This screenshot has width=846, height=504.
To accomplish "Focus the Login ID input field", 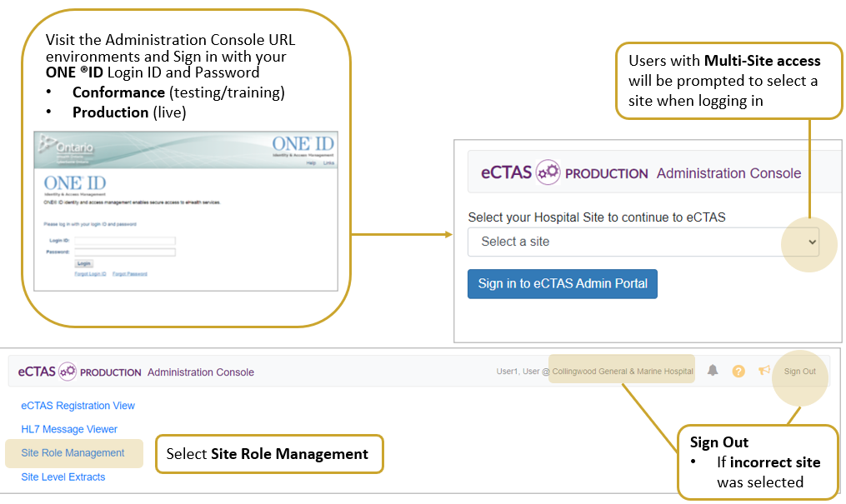I will pyautogui.click(x=125, y=241).
